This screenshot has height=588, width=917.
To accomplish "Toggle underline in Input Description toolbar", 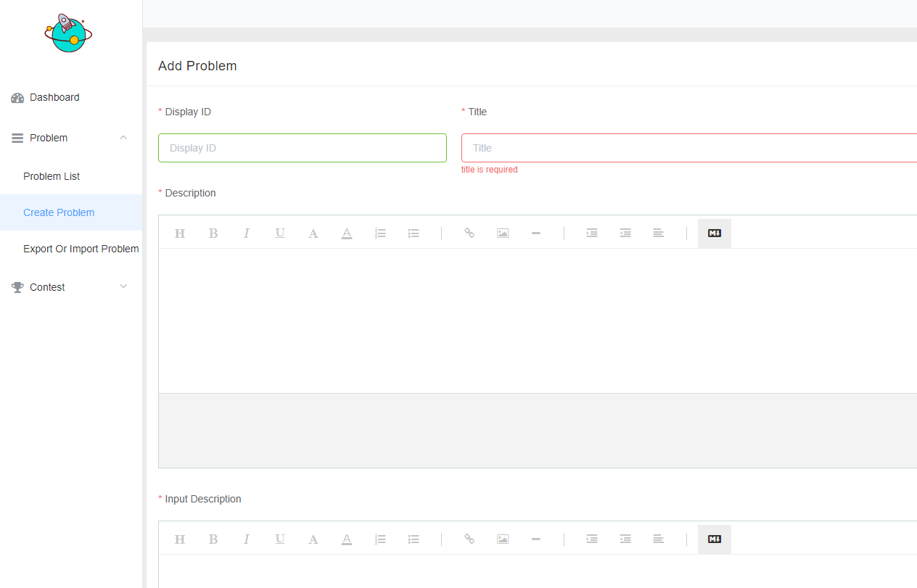I will tap(280, 539).
